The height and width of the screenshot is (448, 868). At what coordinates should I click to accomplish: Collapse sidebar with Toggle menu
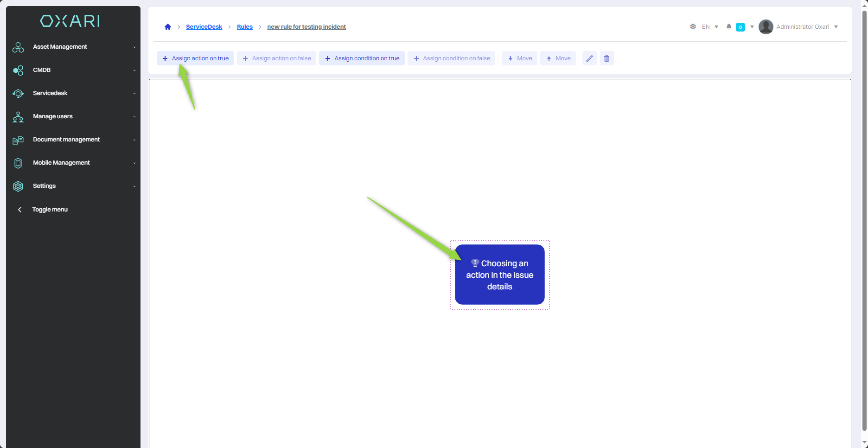tap(50, 210)
